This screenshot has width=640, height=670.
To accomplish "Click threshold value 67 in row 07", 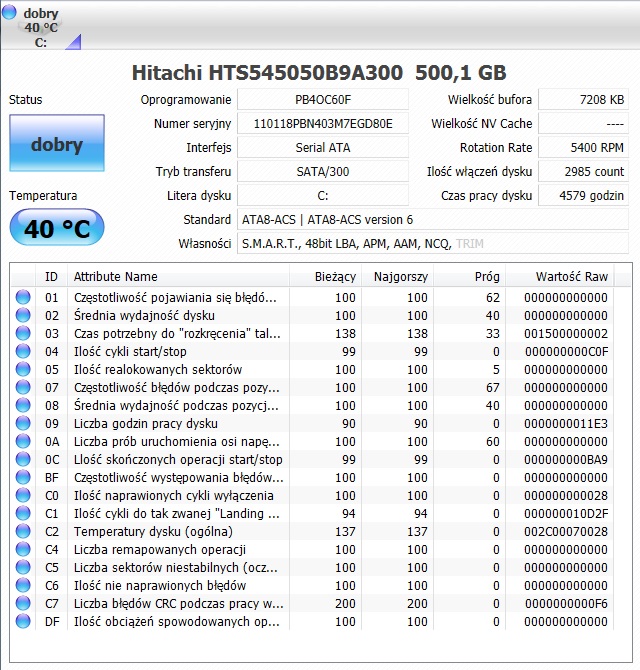I will 493,388.
